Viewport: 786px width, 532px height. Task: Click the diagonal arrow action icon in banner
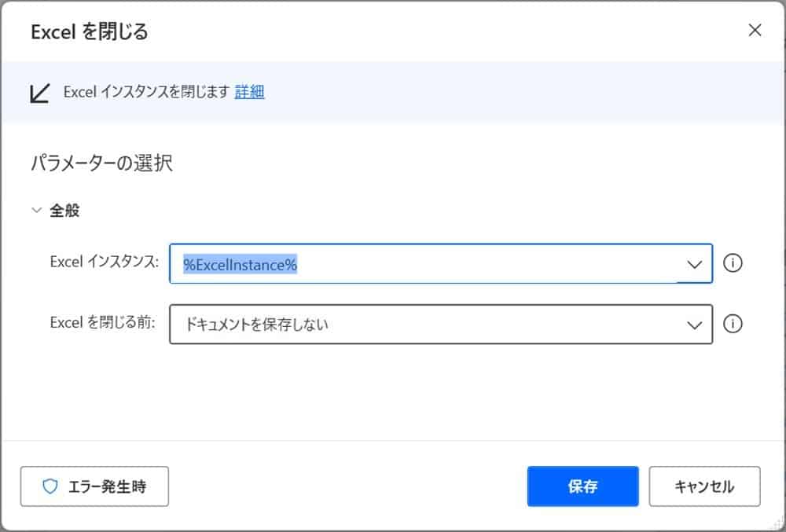[x=39, y=93]
